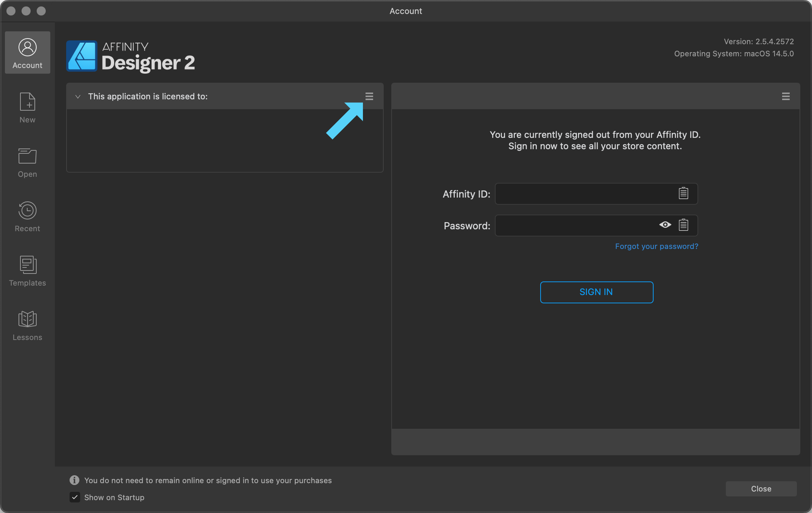
Task: Uncheck the Show on Startup checkbox
Action: point(75,497)
